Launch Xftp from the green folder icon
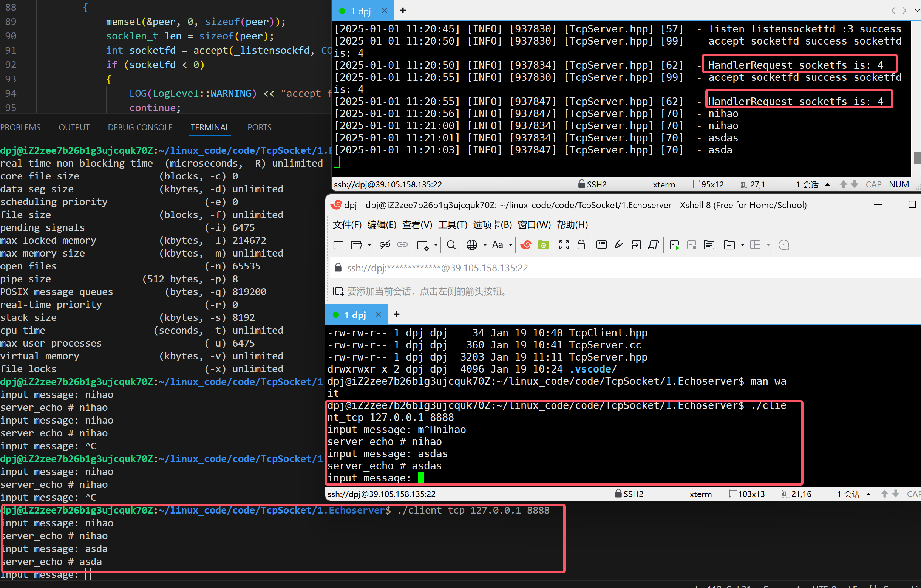This screenshot has height=588, width=921. (x=543, y=245)
